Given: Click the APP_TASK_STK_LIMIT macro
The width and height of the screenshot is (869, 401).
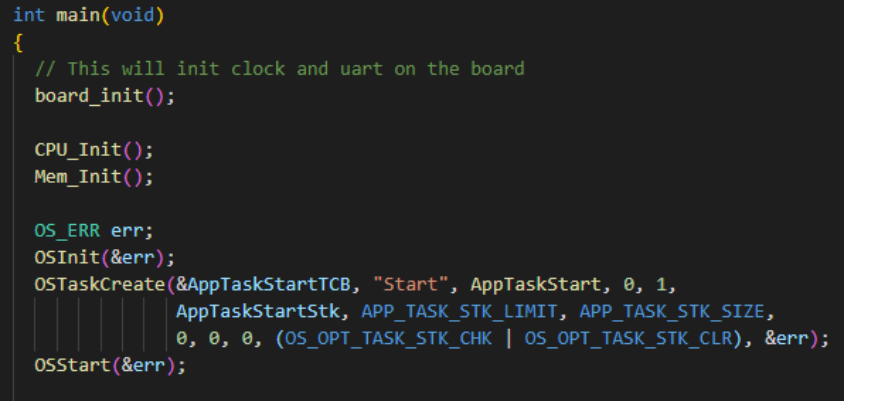Looking at the screenshot, I should [x=459, y=312].
